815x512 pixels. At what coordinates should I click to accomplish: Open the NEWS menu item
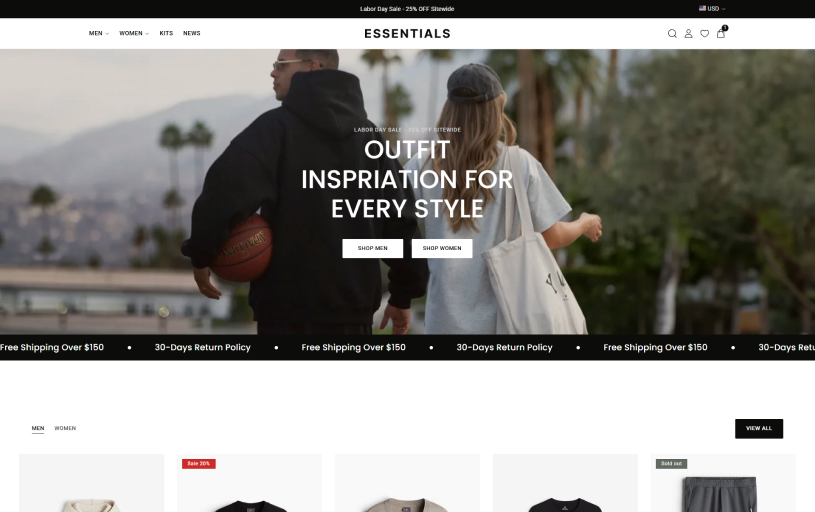(192, 33)
